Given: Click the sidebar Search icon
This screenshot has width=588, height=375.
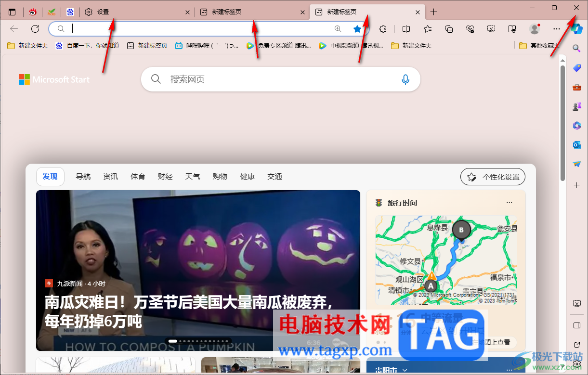Looking at the screenshot, I should 576,48.
